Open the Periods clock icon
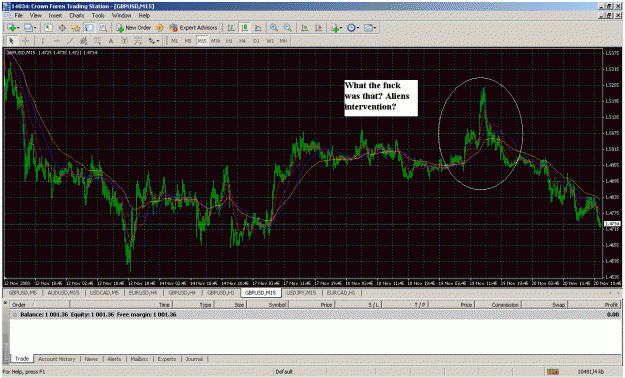625x378 pixels. (x=351, y=28)
